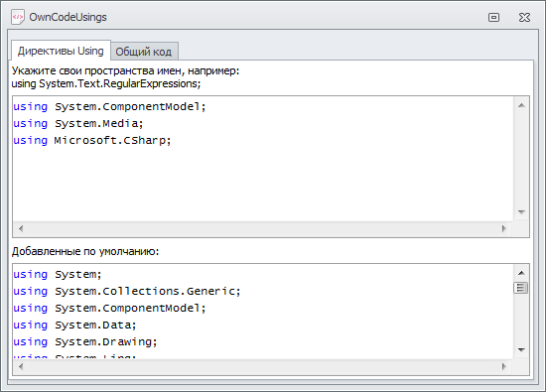Click the using Microsoft.CSharp line
The image size is (546, 392).
92,140
